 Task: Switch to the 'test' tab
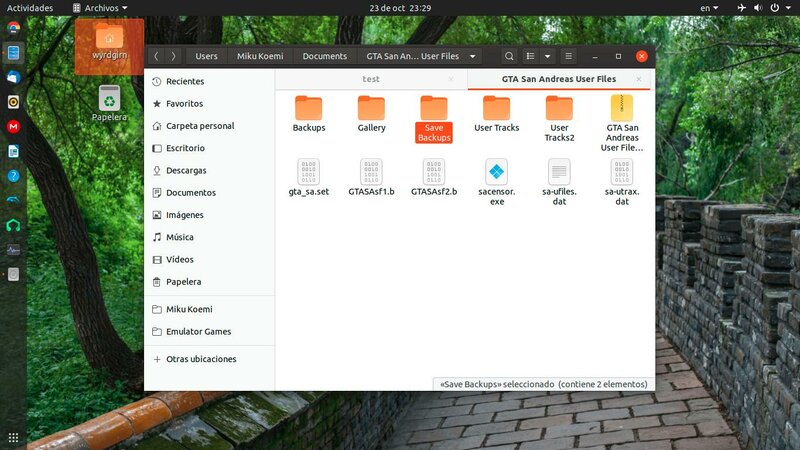click(x=370, y=79)
